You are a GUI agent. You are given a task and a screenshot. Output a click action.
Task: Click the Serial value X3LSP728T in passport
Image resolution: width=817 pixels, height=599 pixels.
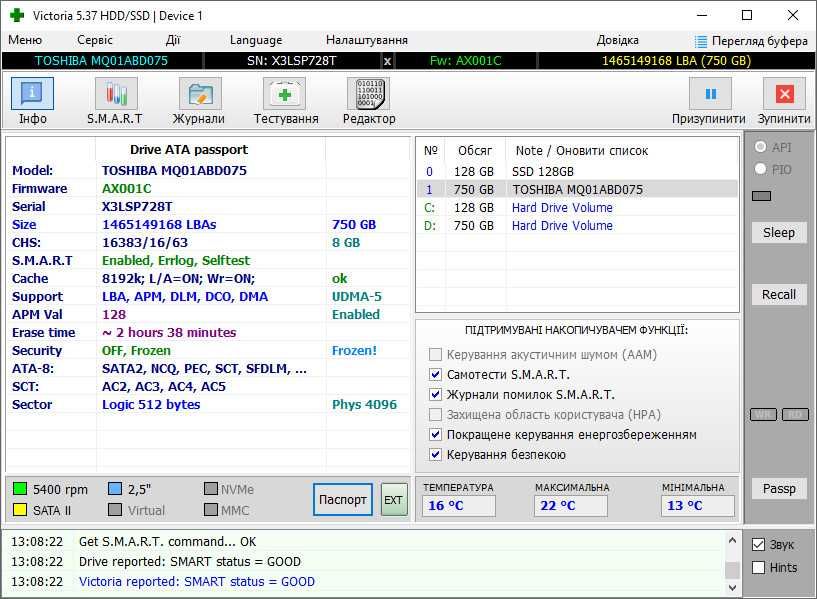point(137,206)
